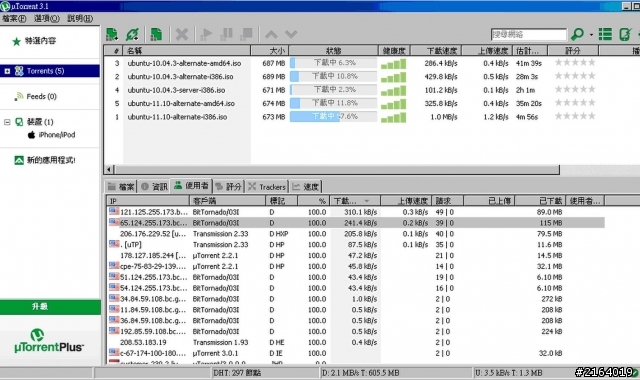Select ubuntu-10.04.3-alternate-i386.iso torrent

(x=180, y=77)
